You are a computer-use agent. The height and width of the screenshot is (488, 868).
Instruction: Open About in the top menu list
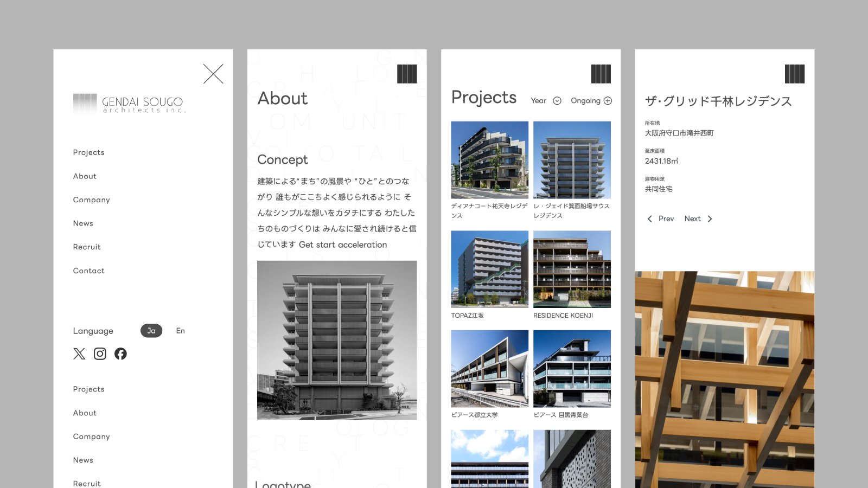point(85,176)
